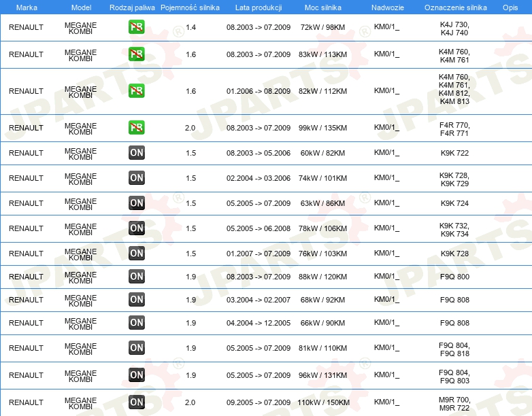
Task: Select MEGANE KOMBI in the M9R 700 row
Action: coord(80,404)
